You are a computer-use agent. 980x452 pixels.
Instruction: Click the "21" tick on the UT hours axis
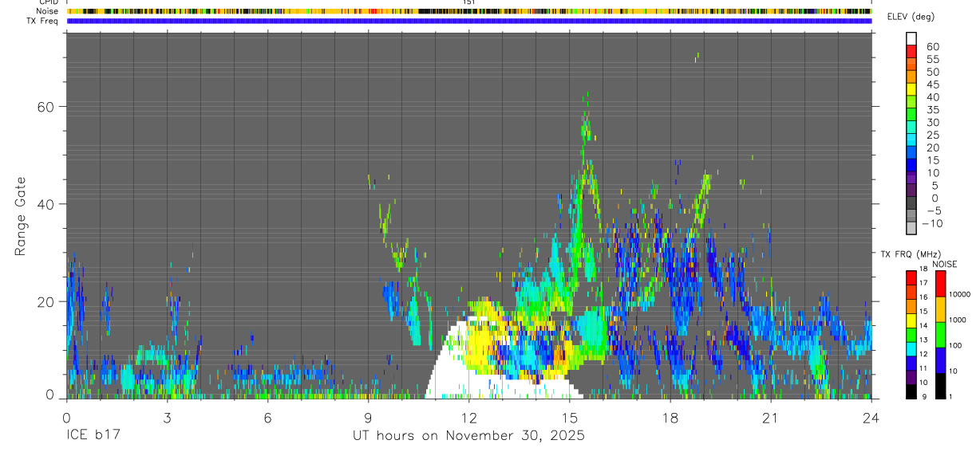[771, 418]
